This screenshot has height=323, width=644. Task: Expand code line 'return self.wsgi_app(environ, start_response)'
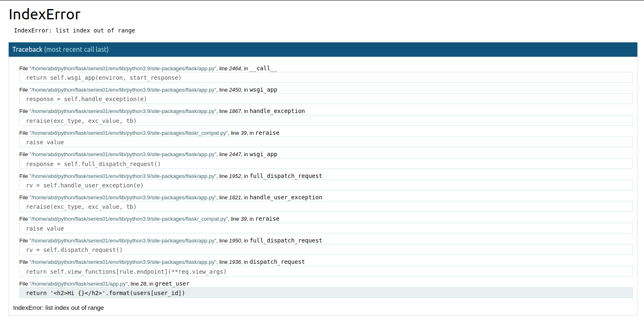click(326, 78)
